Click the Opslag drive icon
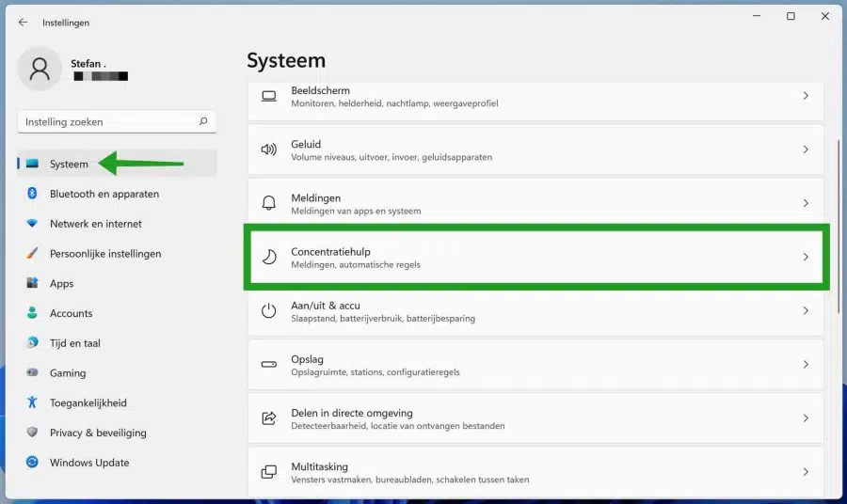The image size is (847, 504). pyautogui.click(x=269, y=364)
